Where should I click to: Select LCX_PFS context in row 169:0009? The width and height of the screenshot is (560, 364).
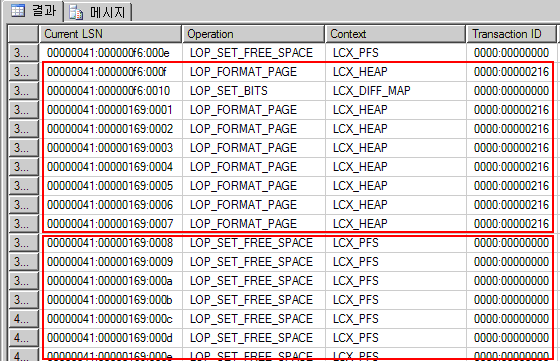(x=396, y=262)
